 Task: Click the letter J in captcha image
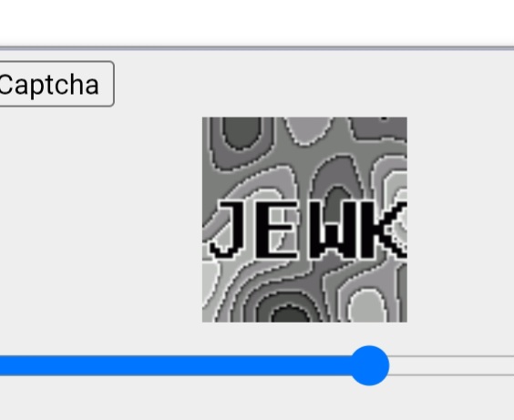coord(229,230)
